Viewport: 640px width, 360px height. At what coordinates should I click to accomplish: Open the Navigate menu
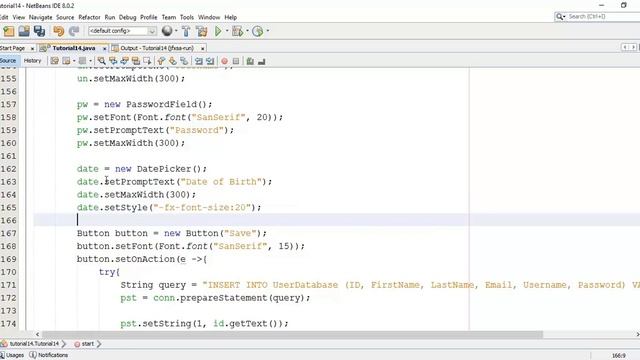[40, 17]
